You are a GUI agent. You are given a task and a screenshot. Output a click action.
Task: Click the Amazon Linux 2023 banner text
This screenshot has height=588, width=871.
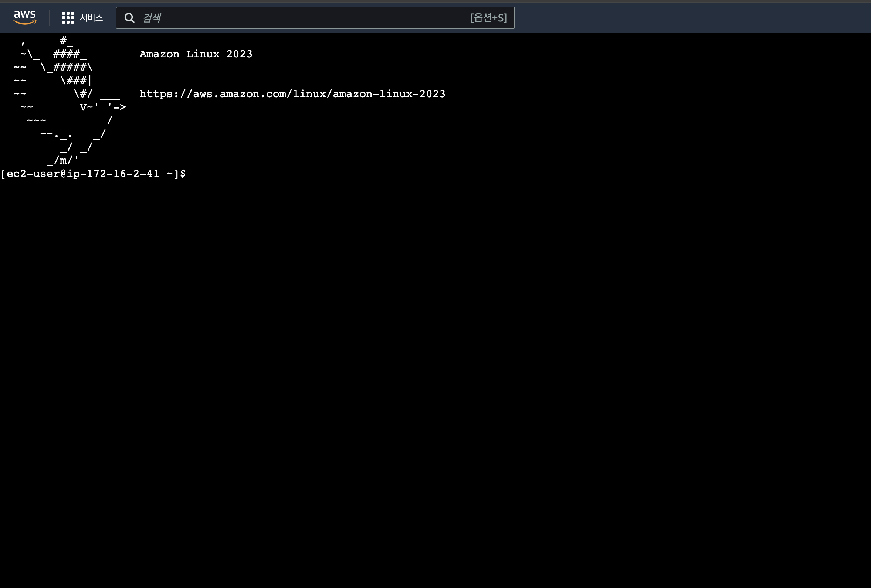(196, 54)
